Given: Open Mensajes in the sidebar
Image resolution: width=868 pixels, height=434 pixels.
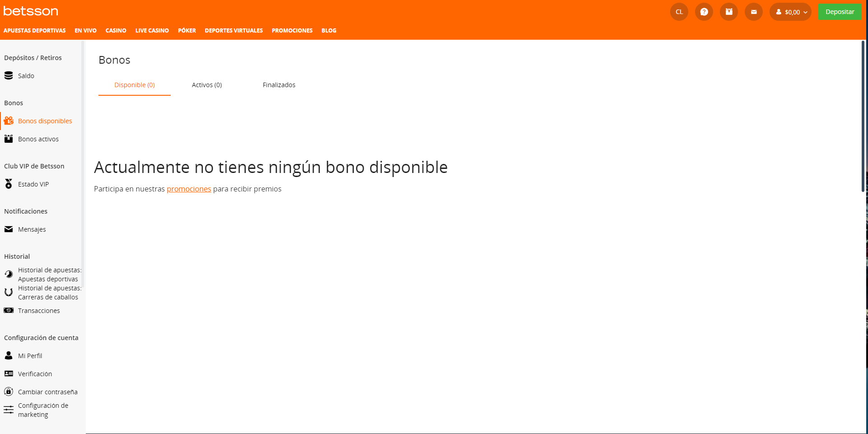Looking at the screenshot, I should click(32, 229).
